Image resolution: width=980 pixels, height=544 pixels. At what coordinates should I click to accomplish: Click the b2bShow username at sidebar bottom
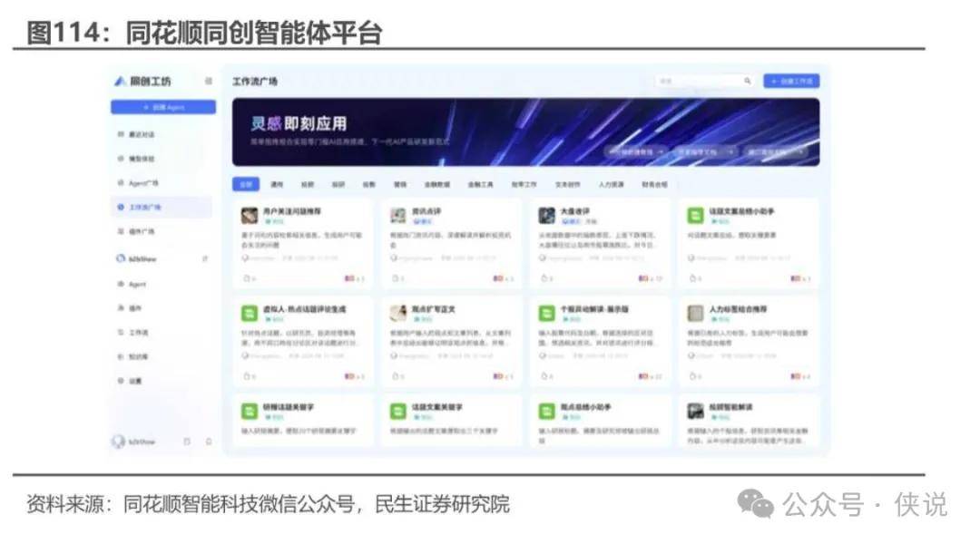(142, 442)
